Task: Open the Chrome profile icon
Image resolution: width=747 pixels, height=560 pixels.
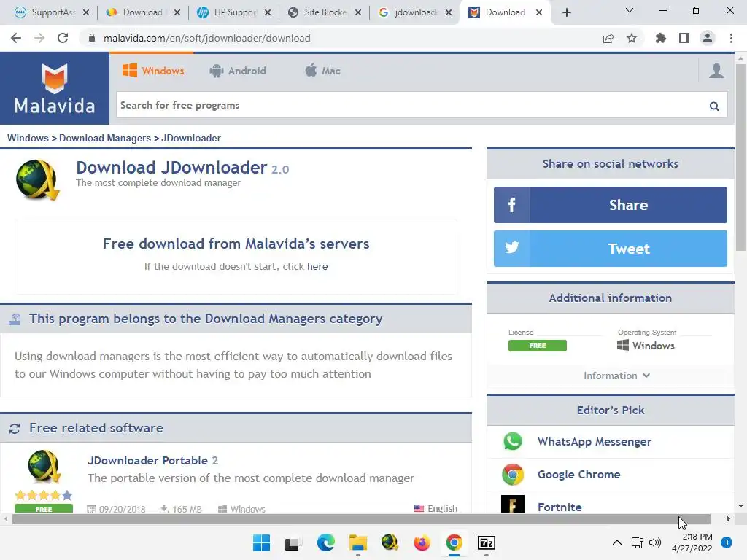Action: 708,38
